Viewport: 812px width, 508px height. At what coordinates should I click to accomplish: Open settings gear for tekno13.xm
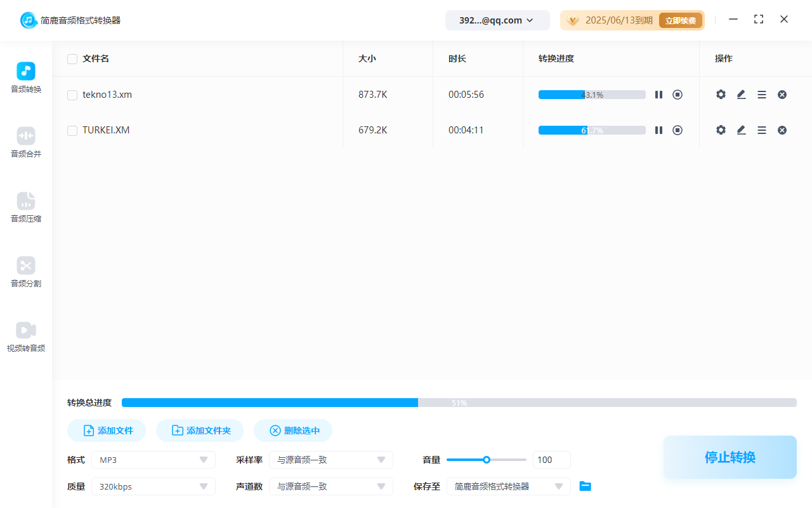click(x=721, y=95)
